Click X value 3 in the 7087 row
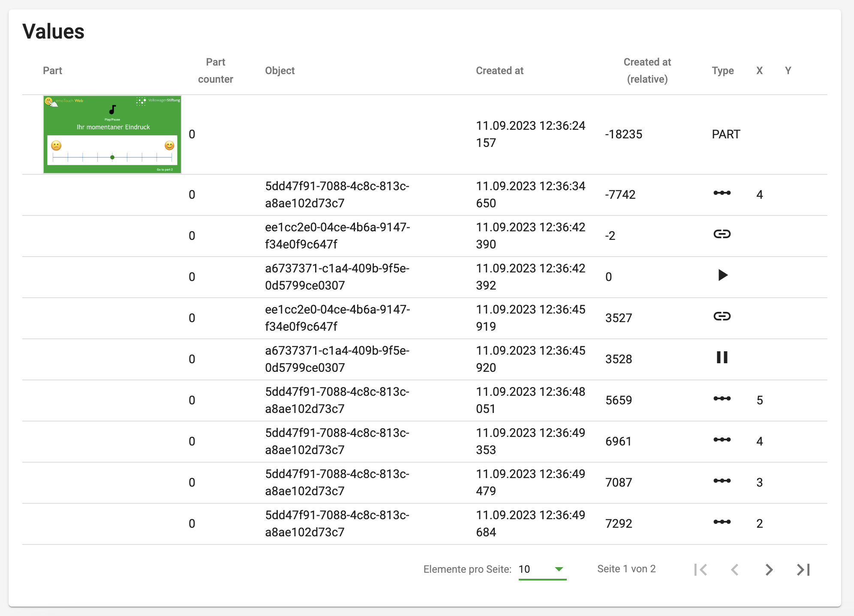The height and width of the screenshot is (616, 854). click(760, 483)
